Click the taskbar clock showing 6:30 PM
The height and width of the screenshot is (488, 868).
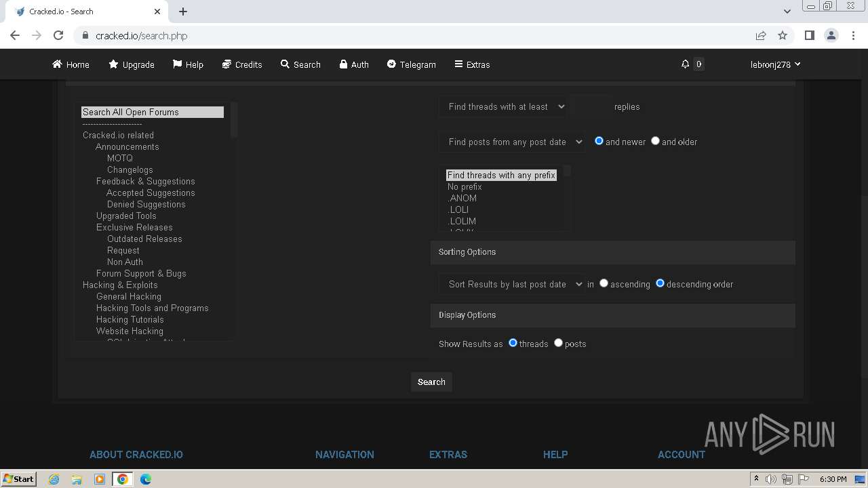[x=833, y=479]
